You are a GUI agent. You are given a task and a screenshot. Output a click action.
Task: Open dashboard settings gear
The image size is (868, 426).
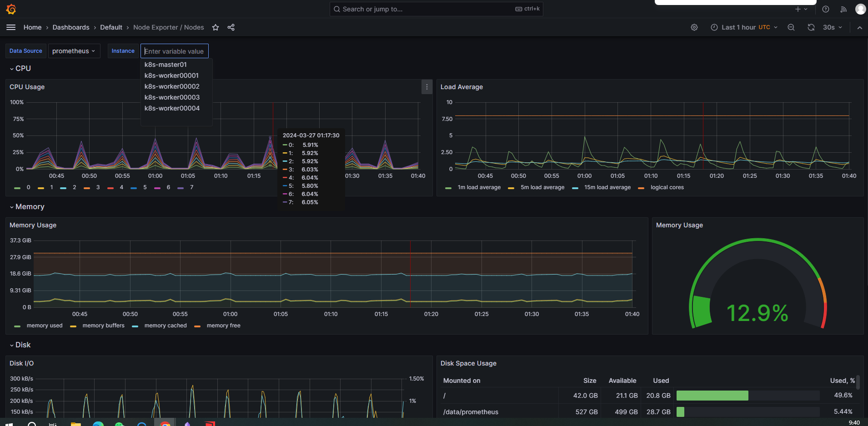pyautogui.click(x=694, y=27)
